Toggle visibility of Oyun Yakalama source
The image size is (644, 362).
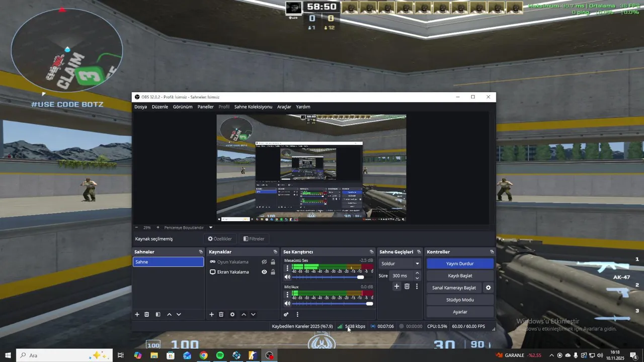[264, 262]
